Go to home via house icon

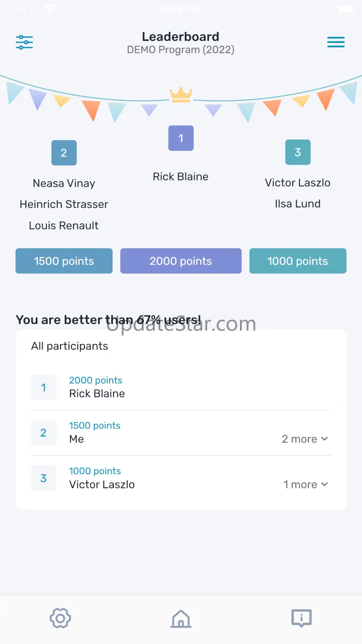[x=181, y=618]
